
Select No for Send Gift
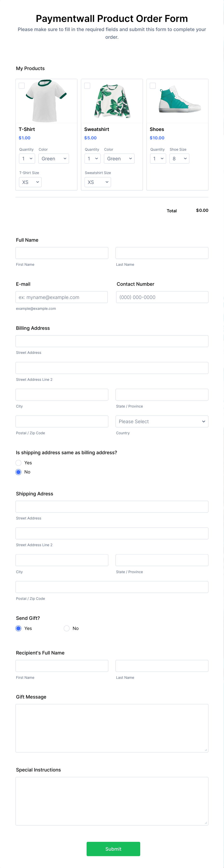(x=67, y=628)
